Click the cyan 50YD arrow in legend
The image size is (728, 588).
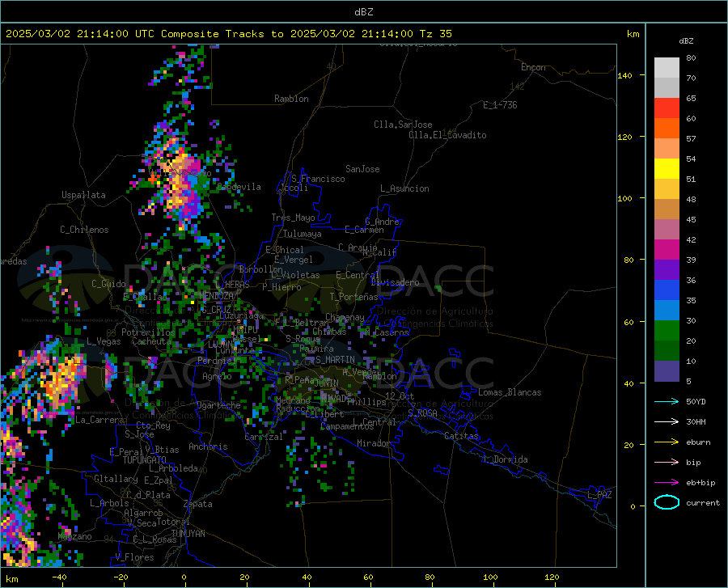667,401
